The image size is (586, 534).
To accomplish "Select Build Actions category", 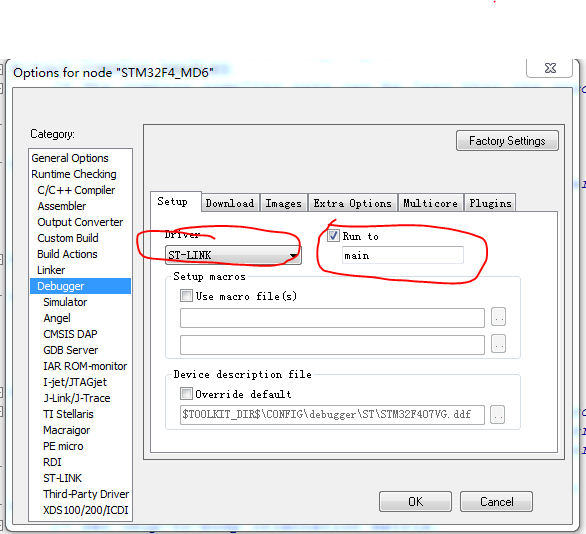I will tap(67, 254).
